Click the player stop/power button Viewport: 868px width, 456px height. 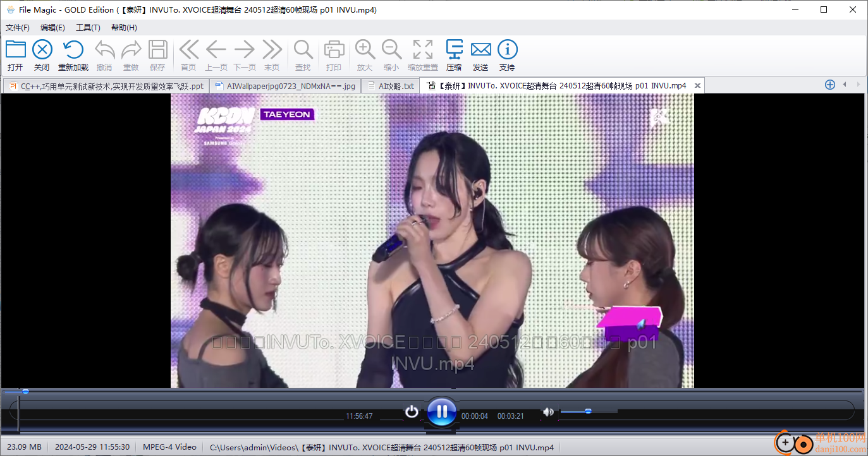412,412
